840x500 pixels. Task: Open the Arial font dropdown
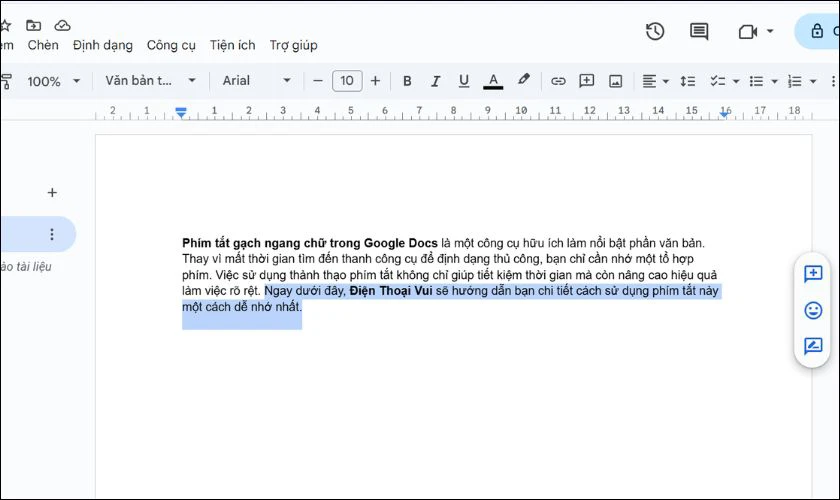pos(257,81)
